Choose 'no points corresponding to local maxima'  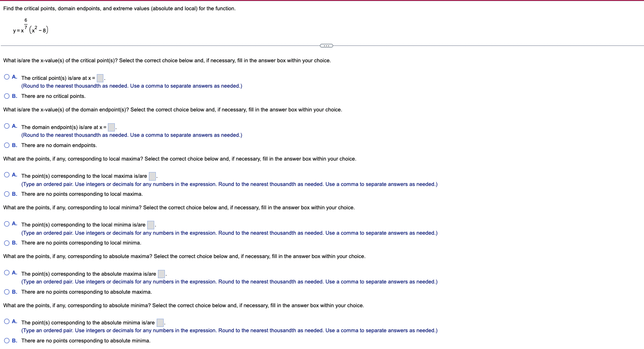(x=7, y=194)
